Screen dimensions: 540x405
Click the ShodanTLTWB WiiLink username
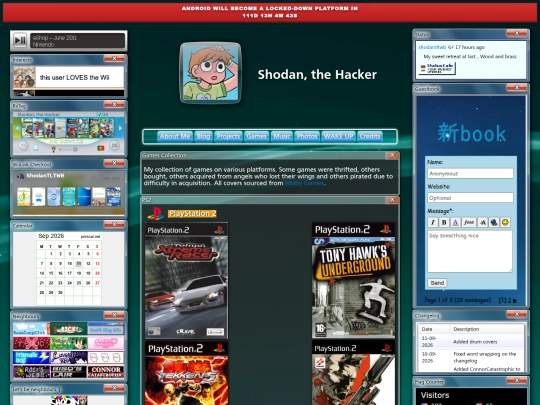click(x=45, y=176)
